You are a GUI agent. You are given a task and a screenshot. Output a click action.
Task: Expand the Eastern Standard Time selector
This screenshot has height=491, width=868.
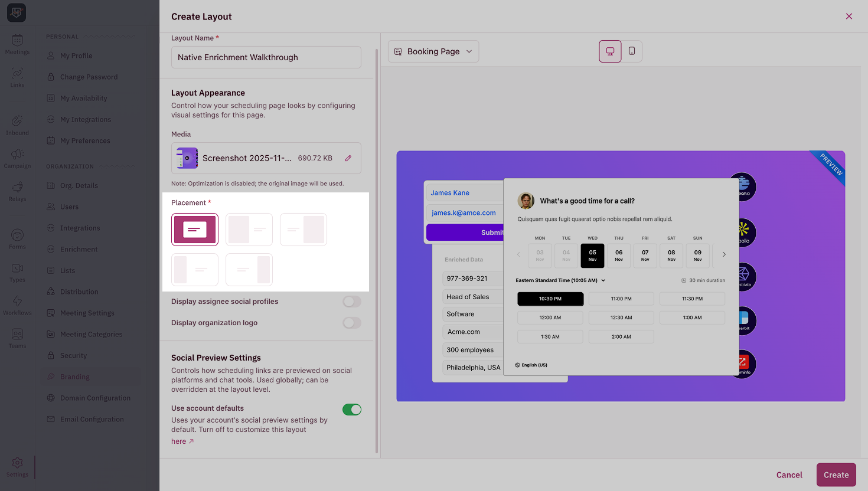(560, 280)
